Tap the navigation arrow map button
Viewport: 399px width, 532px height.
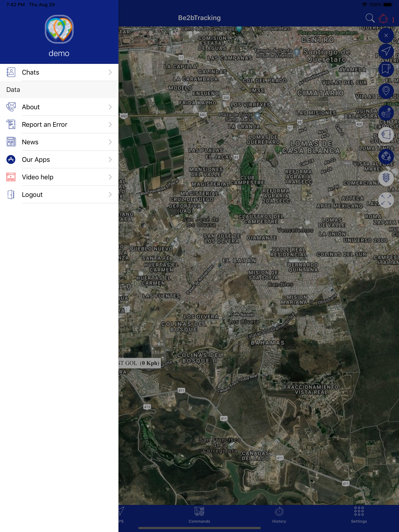pos(386,51)
